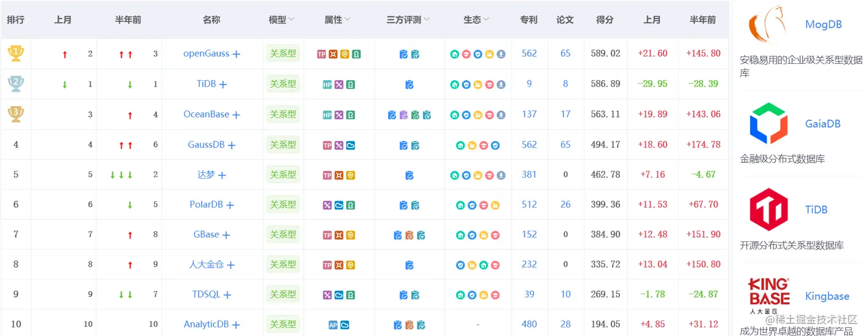
Task: Click the 关系型 model tag in GBase row
Action: pyautogui.click(x=283, y=235)
